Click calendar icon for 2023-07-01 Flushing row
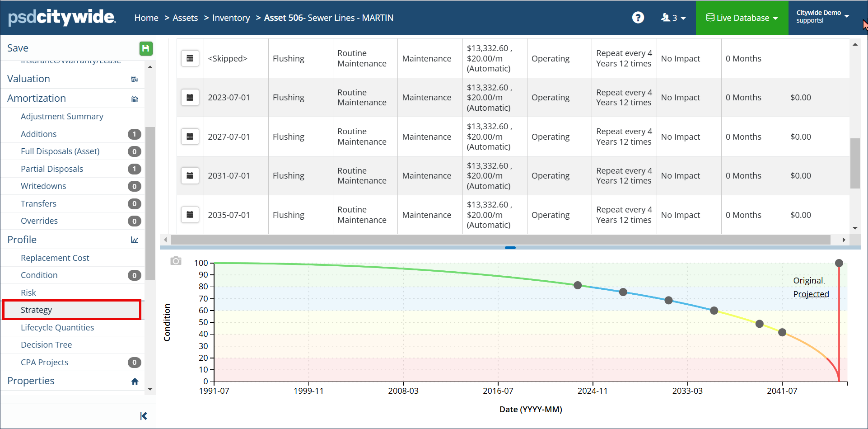This screenshot has width=868, height=429. (x=190, y=98)
